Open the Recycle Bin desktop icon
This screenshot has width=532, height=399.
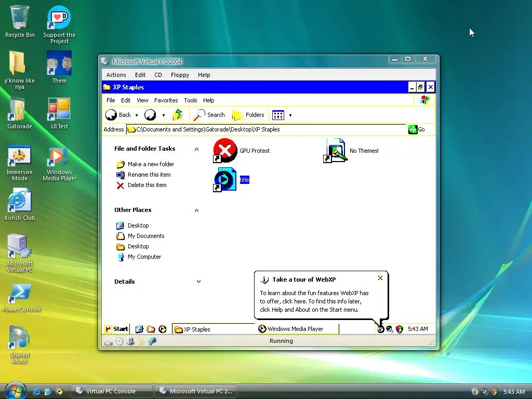(20, 21)
